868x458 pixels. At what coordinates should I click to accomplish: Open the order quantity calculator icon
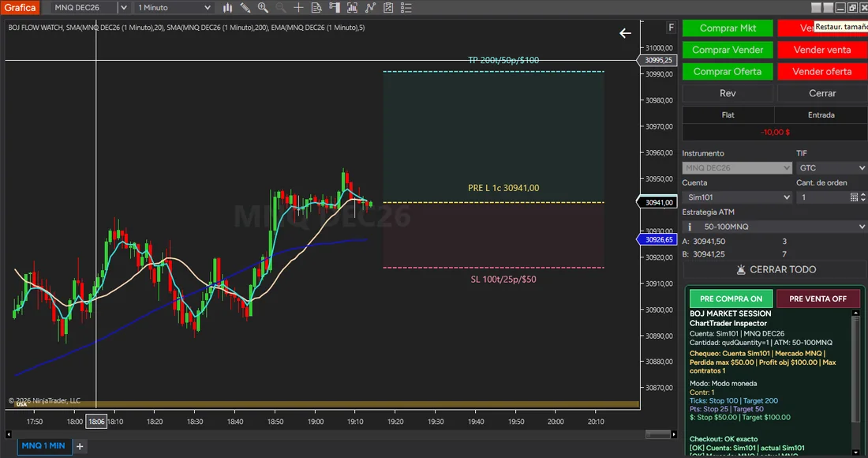click(x=854, y=197)
